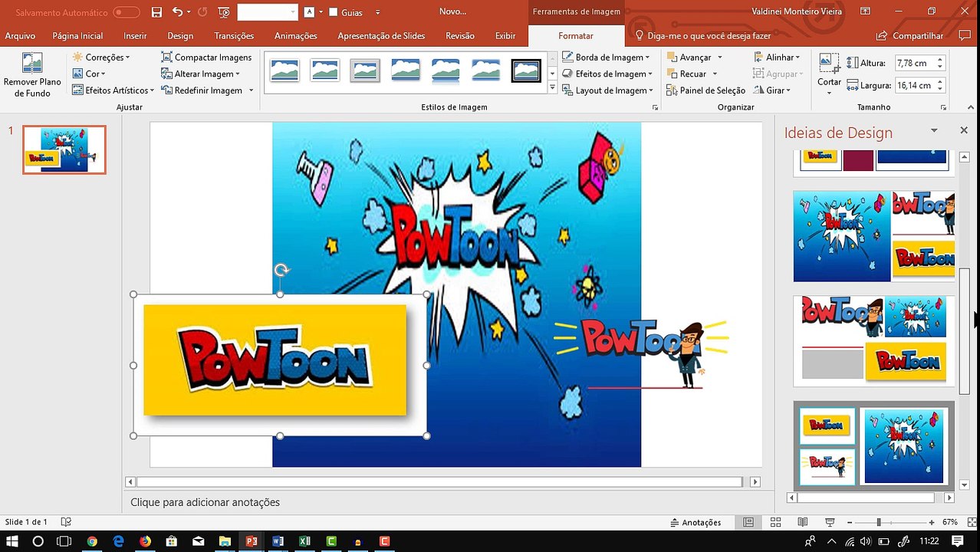Apply the first picture style
The width and height of the screenshot is (980, 552).
click(284, 71)
